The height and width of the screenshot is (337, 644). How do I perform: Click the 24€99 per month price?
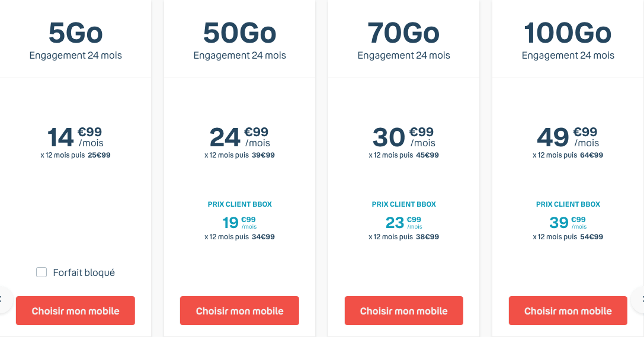(239, 137)
